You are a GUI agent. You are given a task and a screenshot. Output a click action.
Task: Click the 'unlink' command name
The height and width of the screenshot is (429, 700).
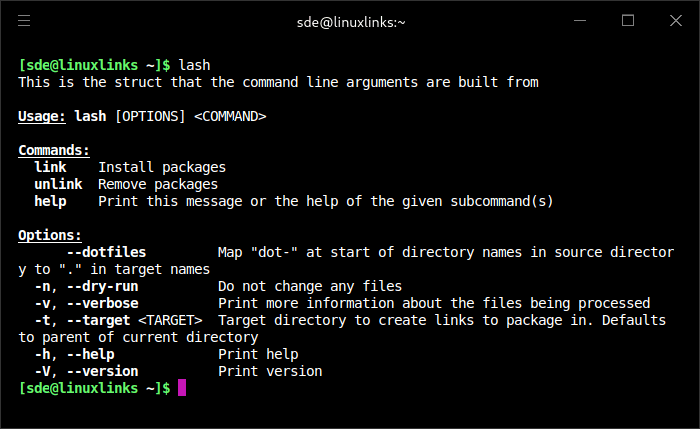click(x=58, y=184)
